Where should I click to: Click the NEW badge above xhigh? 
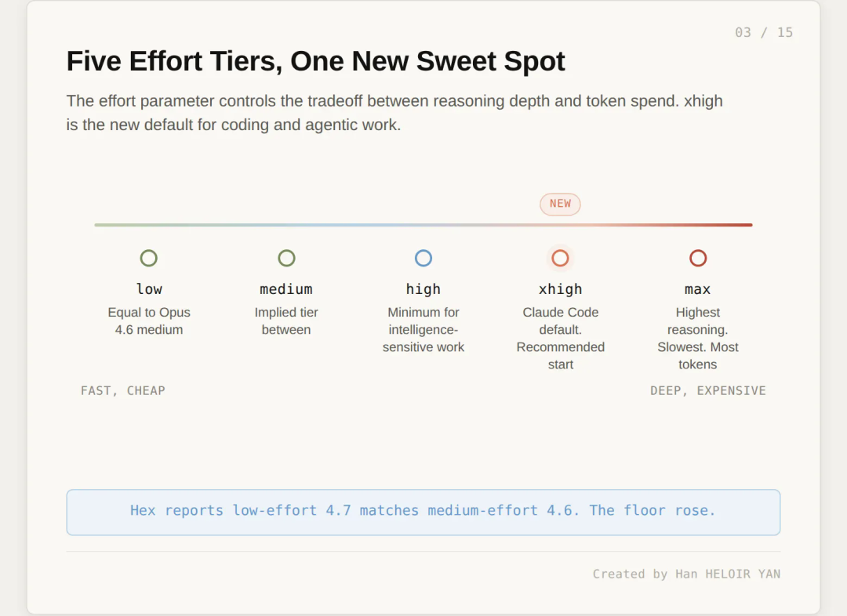click(560, 204)
